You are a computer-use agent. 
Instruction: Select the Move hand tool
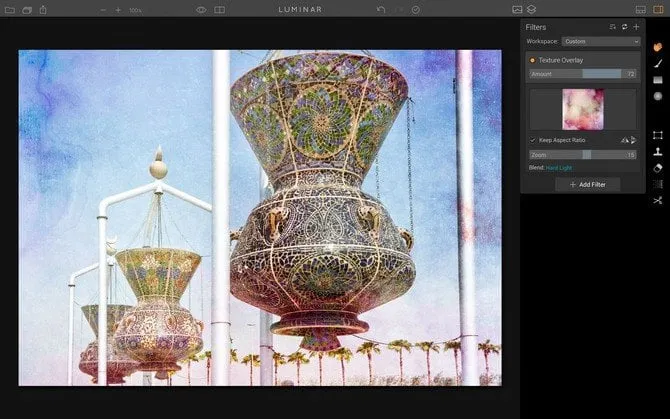click(658, 46)
